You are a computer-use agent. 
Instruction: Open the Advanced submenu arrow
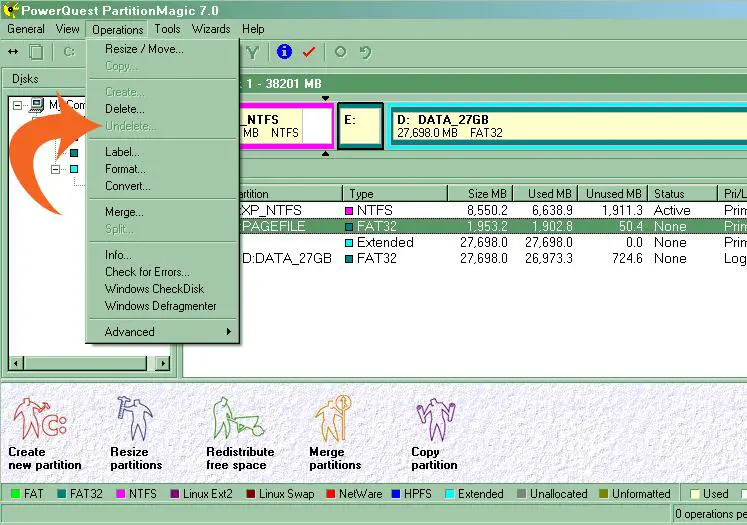pyautogui.click(x=229, y=332)
